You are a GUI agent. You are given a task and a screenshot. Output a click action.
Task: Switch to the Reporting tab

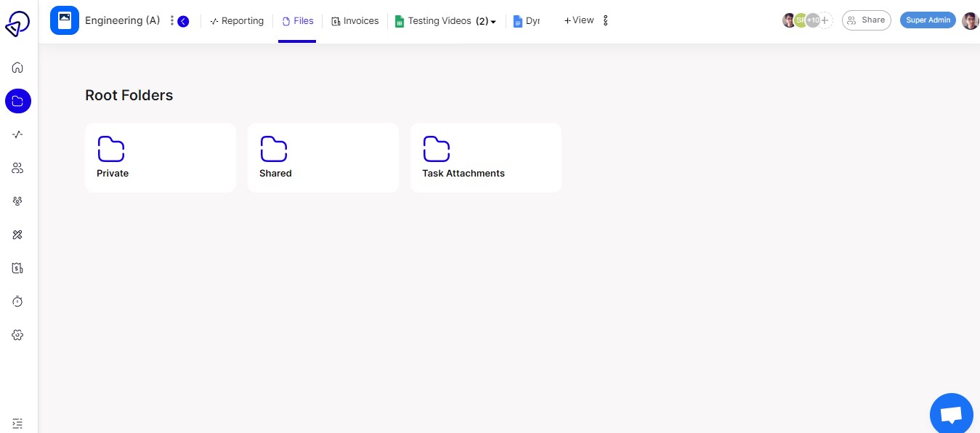click(237, 21)
